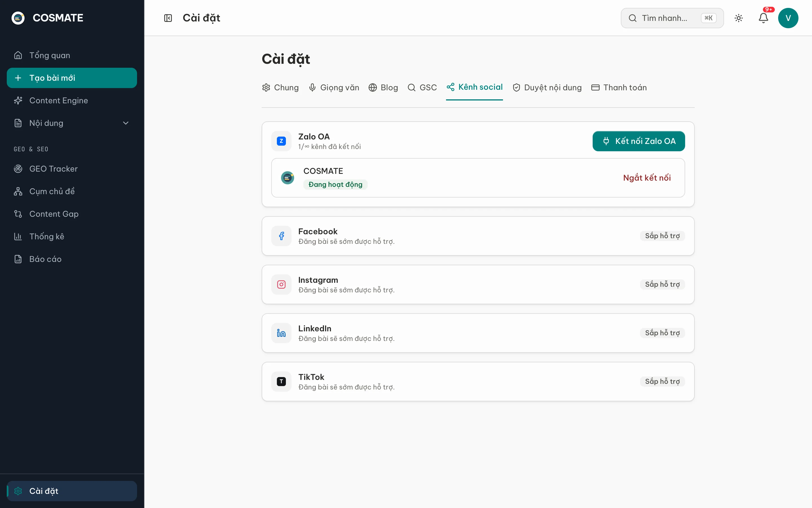Click the Zalo OA channel icon
This screenshot has width=812, height=508.
(x=281, y=141)
